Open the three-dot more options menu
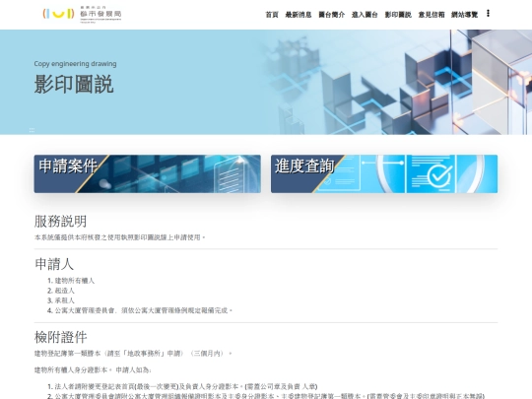532x399 pixels. point(488,13)
